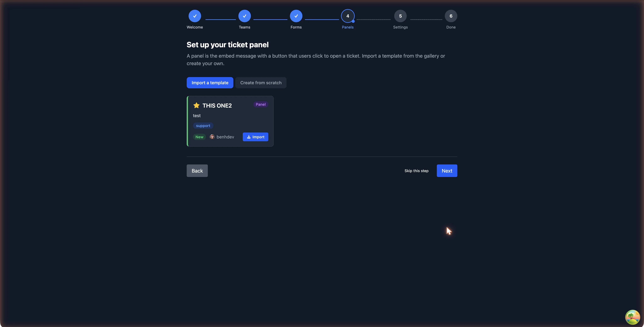This screenshot has height=327, width=644.
Task: Open the palm tree avatar in the corner
Action: pyautogui.click(x=633, y=317)
